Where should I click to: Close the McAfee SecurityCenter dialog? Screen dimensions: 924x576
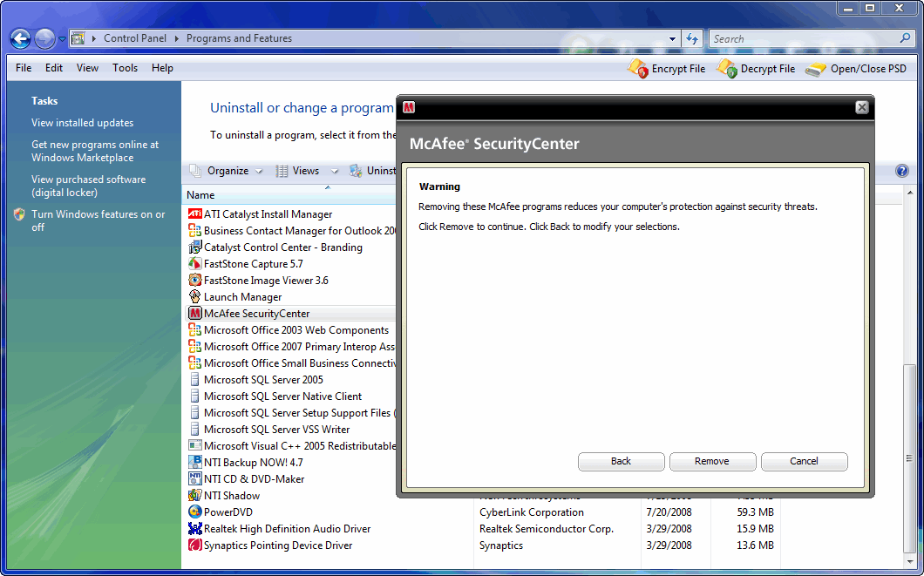(x=861, y=107)
